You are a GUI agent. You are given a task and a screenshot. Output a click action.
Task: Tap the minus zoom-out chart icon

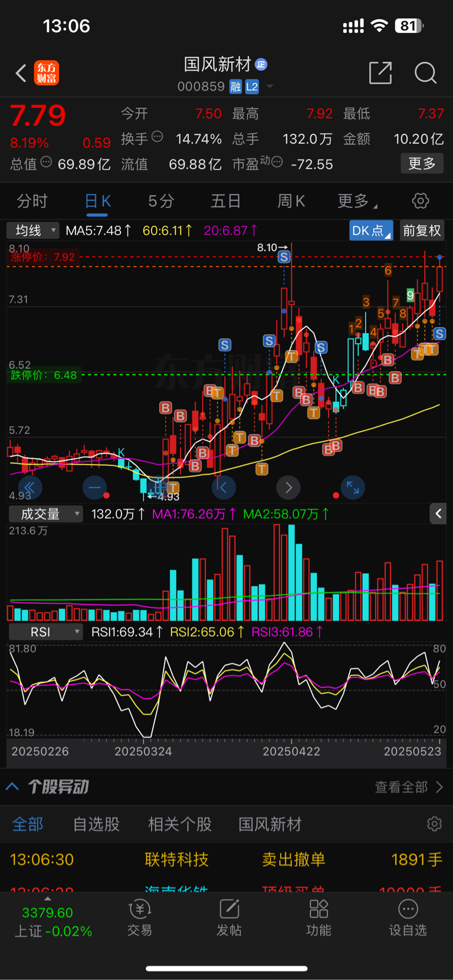(94, 488)
